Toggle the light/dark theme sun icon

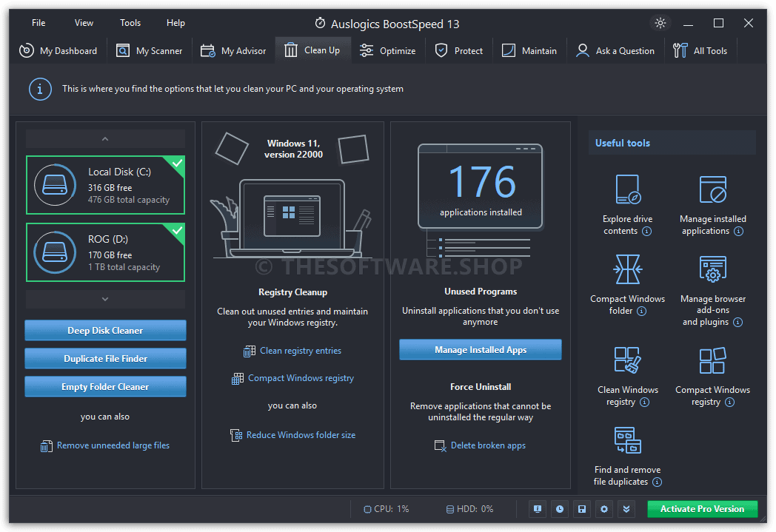click(x=660, y=23)
